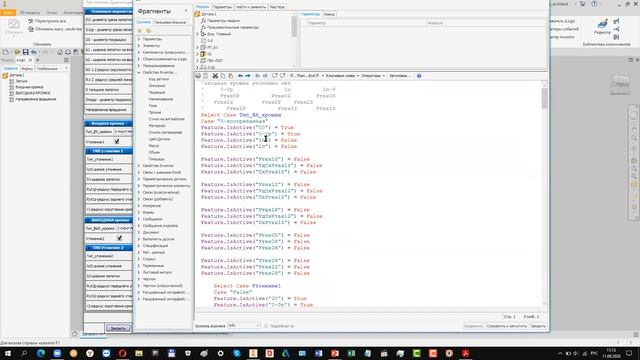Image resolution: width=640 pixels, height=360 pixels.
Task: Click the Заголовок button in editor toolbar
Action: click(x=399, y=76)
